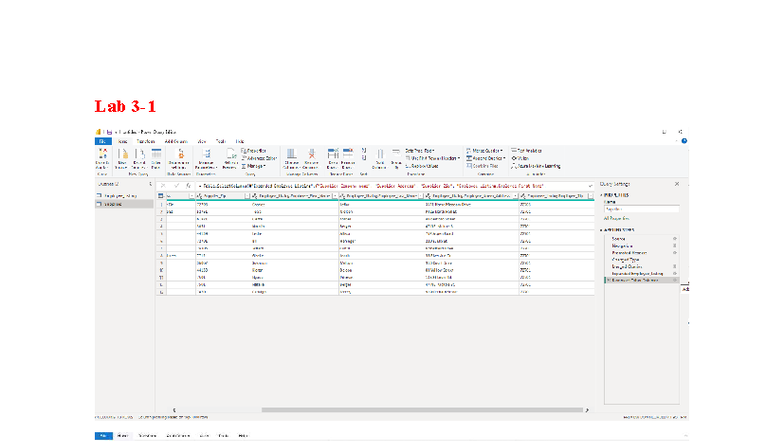Expand the formula bar chevron

tap(590, 186)
